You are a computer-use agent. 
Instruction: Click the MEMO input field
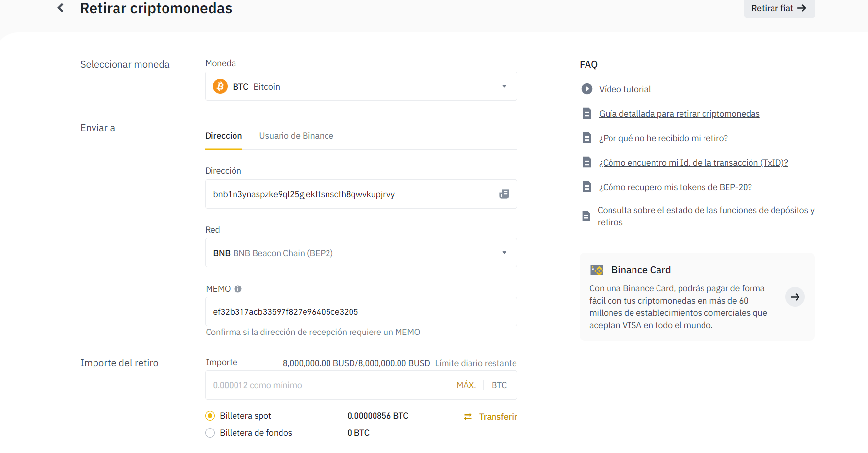point(361,311)
